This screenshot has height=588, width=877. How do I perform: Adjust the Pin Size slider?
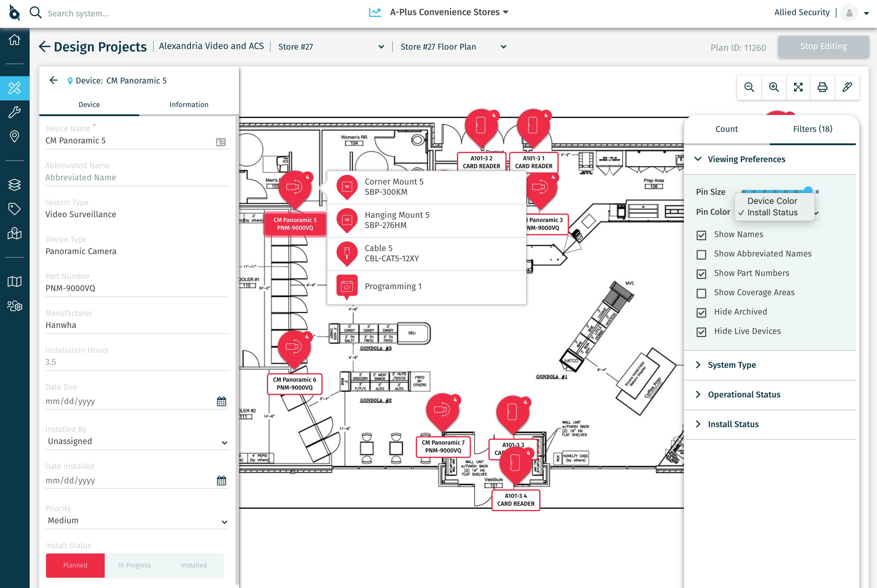pyautogui.click(x=808, y=190)
